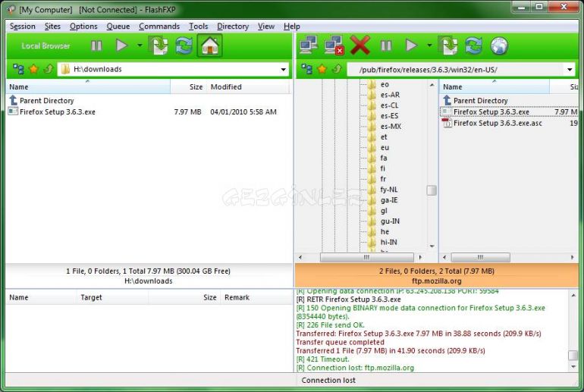Toggle the local folder tree view icon
584x392 pixels.
18,69
